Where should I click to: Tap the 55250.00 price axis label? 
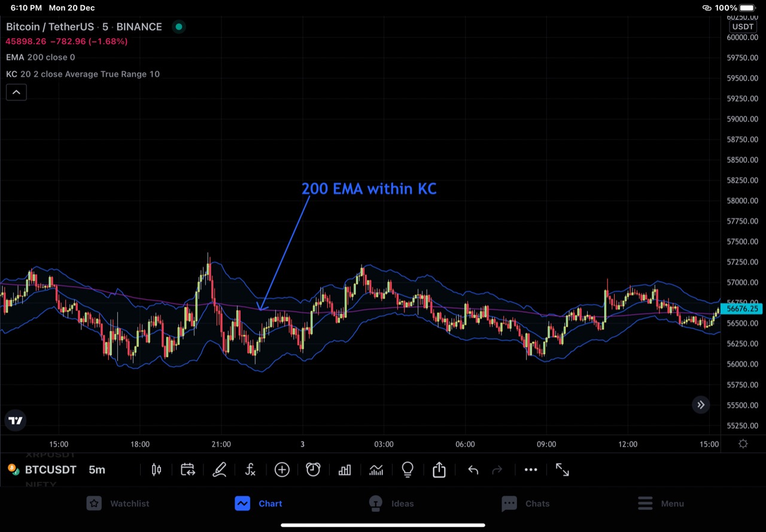[743, 426]
